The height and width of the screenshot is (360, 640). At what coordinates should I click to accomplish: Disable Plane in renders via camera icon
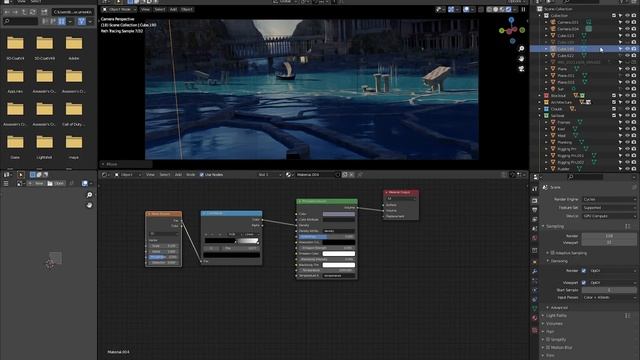pos(634,69)
